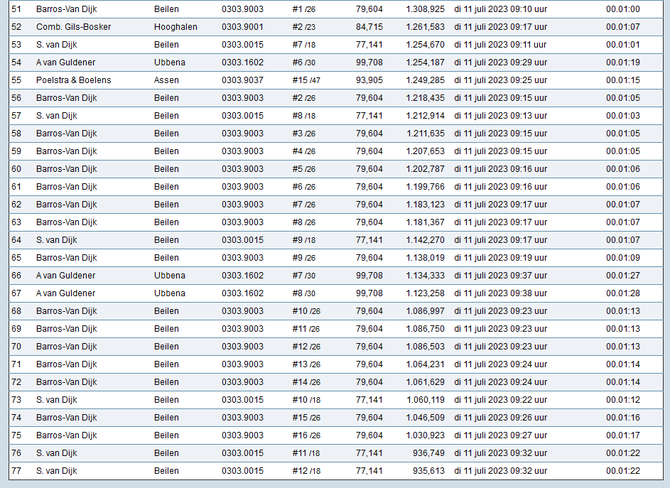670x488 pixels.
Task: Click speed 1.030,923
Action: pyautogui.click(x=425, y=435)
